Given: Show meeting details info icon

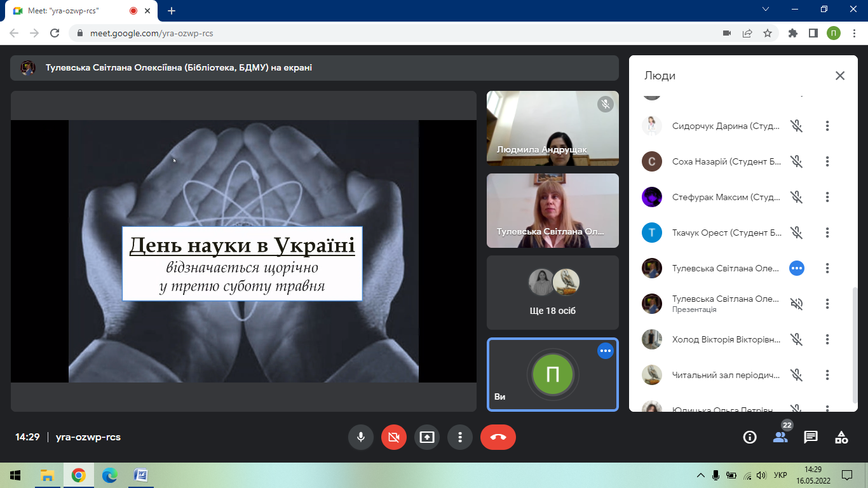Looking at the screenshot, I should pos(750,437).
